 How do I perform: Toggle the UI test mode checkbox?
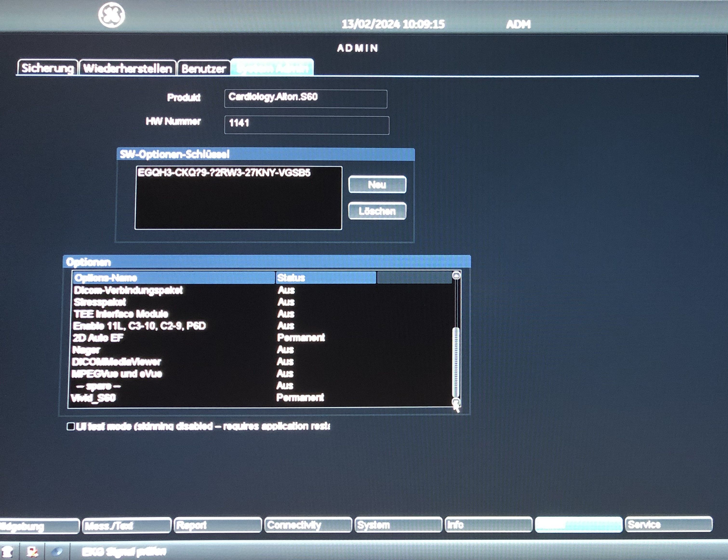pyautogui.click(x=71, y=426)
